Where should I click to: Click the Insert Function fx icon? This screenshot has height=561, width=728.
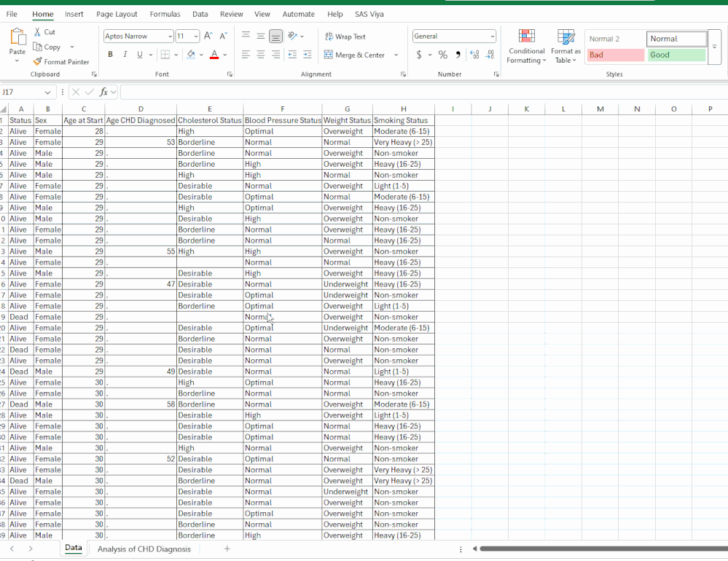point(103,92)
